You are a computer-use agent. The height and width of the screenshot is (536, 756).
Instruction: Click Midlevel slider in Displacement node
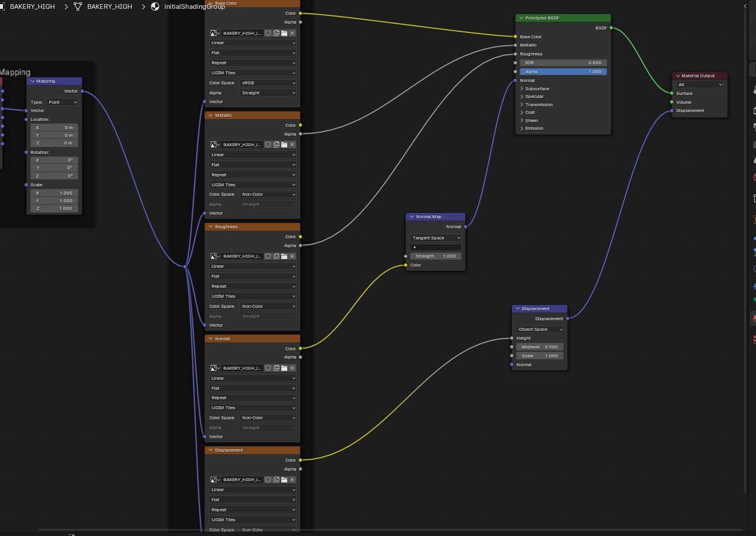(540, 347)
